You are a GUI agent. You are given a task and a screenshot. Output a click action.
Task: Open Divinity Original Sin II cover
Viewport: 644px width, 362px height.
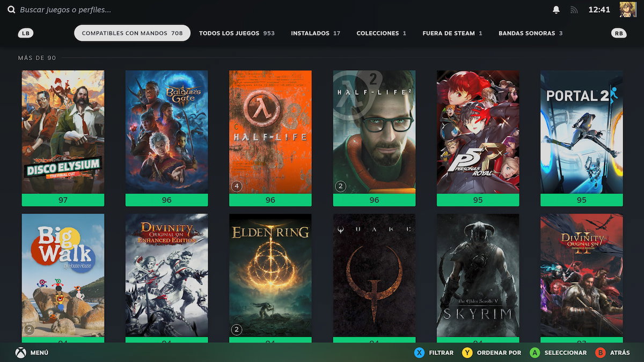pyautogui.click(x=581, y=275)
